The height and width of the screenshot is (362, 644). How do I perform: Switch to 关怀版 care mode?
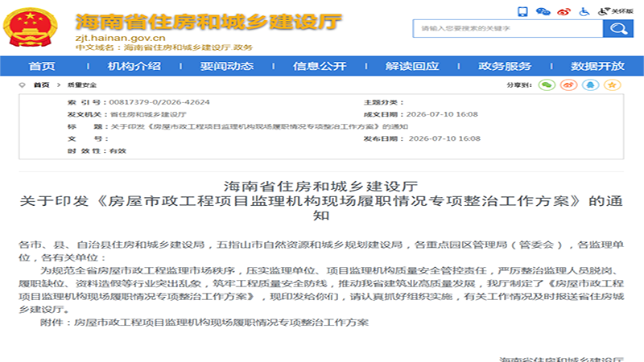(x=616, y=11)
